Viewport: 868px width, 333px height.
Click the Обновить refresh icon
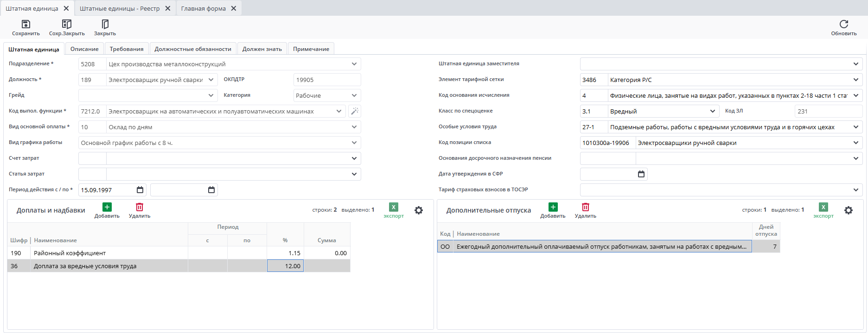[x=844, y=24]
